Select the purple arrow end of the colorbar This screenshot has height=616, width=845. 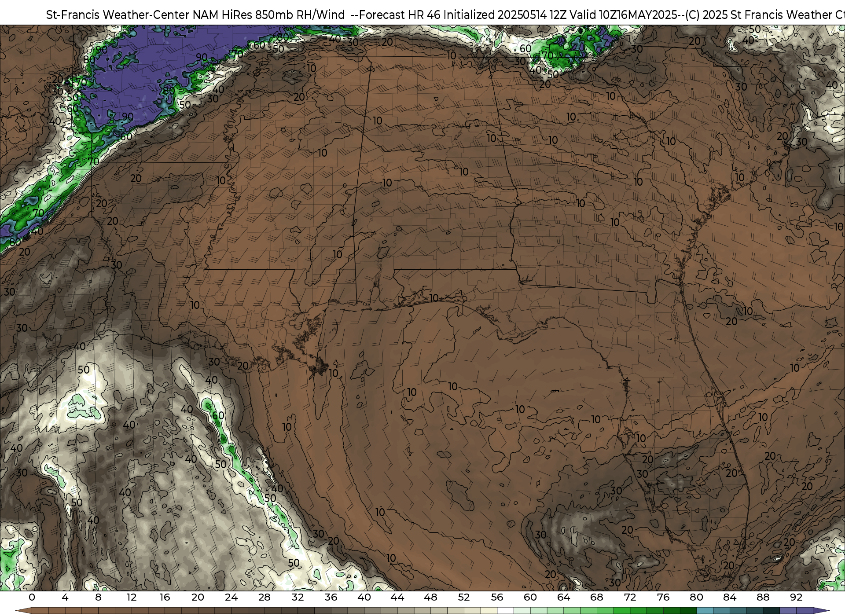pos(821,611)
